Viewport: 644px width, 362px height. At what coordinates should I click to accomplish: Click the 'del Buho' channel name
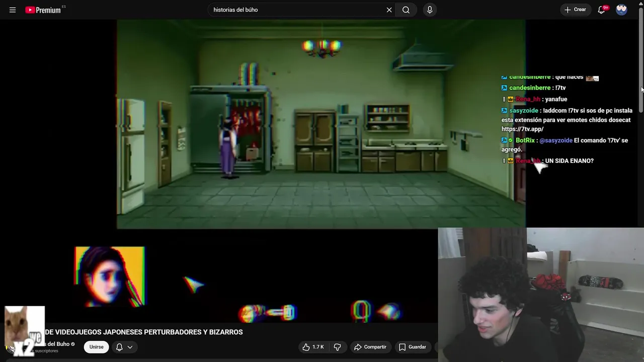pos(58,344)
